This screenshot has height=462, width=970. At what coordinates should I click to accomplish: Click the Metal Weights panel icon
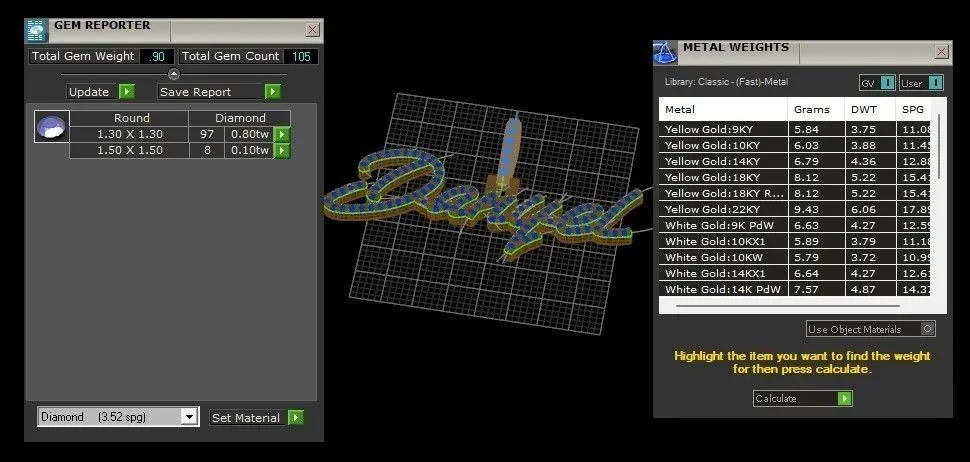pyautogui.click(x=665, y=53)
